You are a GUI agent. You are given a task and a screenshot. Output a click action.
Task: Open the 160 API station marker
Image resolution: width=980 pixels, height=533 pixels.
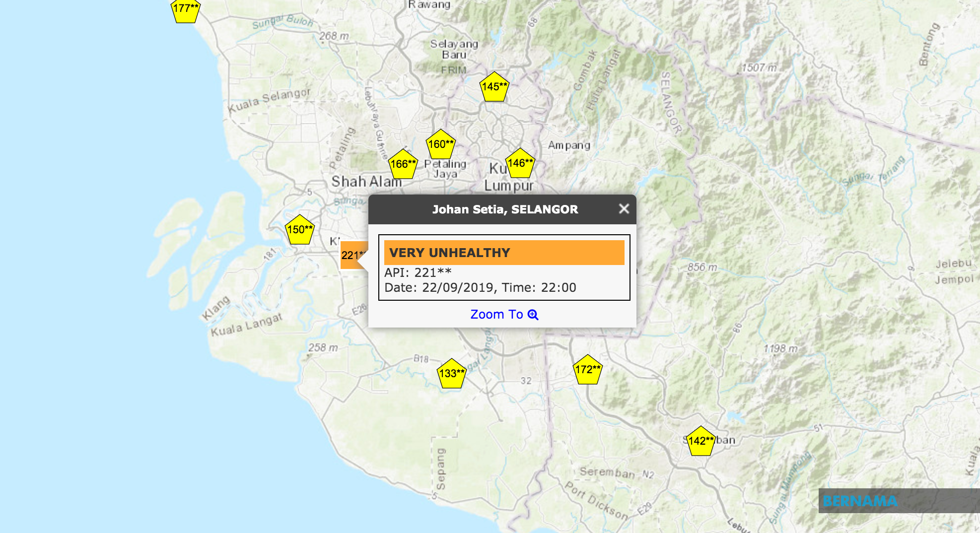click(x=440, y=145)
